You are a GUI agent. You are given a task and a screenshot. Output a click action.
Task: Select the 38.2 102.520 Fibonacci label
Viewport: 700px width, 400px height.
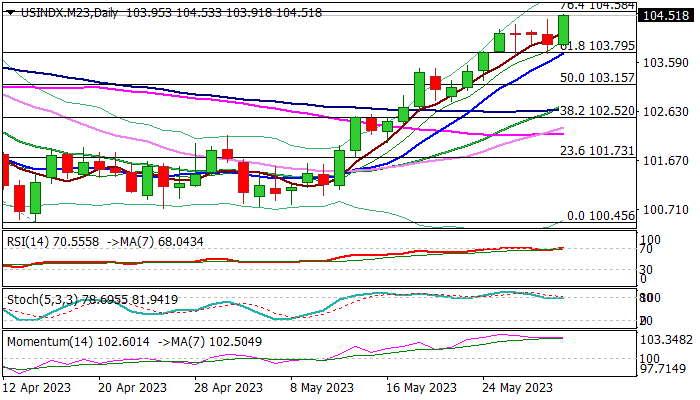(597, 111)
